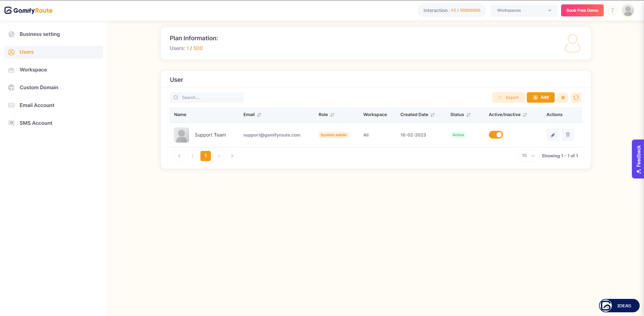Go to the next page arrow

coord(219,156)
